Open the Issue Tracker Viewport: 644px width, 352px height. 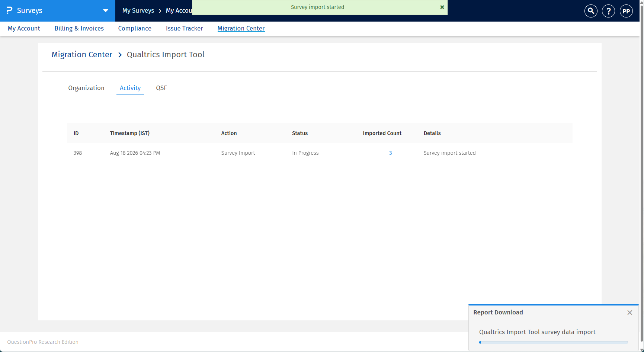(x=185, y=28)
